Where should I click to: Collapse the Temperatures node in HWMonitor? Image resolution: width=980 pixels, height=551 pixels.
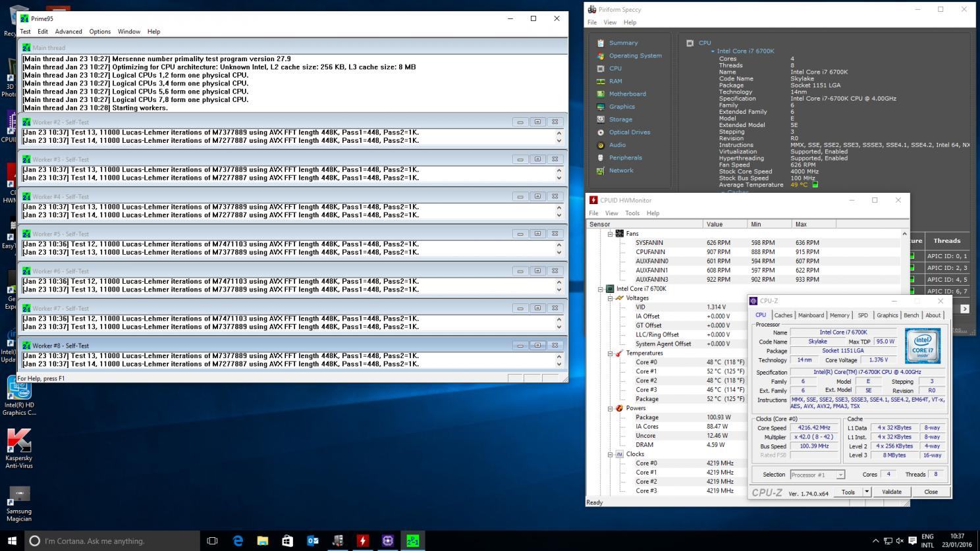click(x=610, y=354)
